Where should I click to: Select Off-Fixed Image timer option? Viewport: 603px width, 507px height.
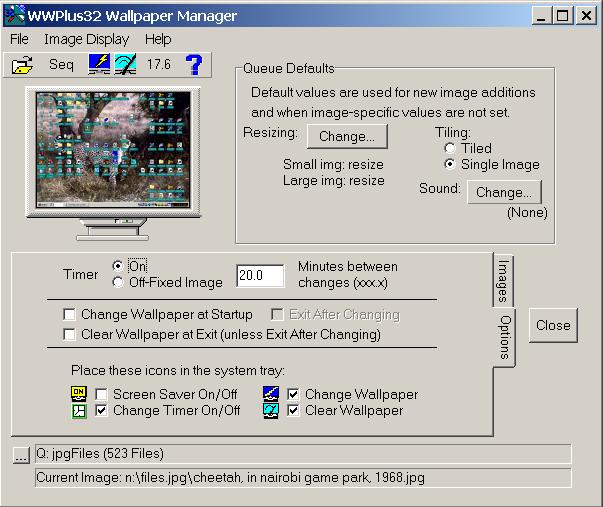tap(118, 282)
